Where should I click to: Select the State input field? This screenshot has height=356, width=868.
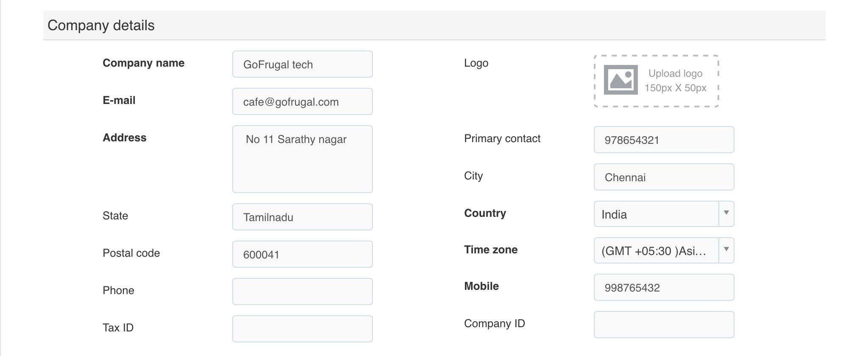[302, 217]
